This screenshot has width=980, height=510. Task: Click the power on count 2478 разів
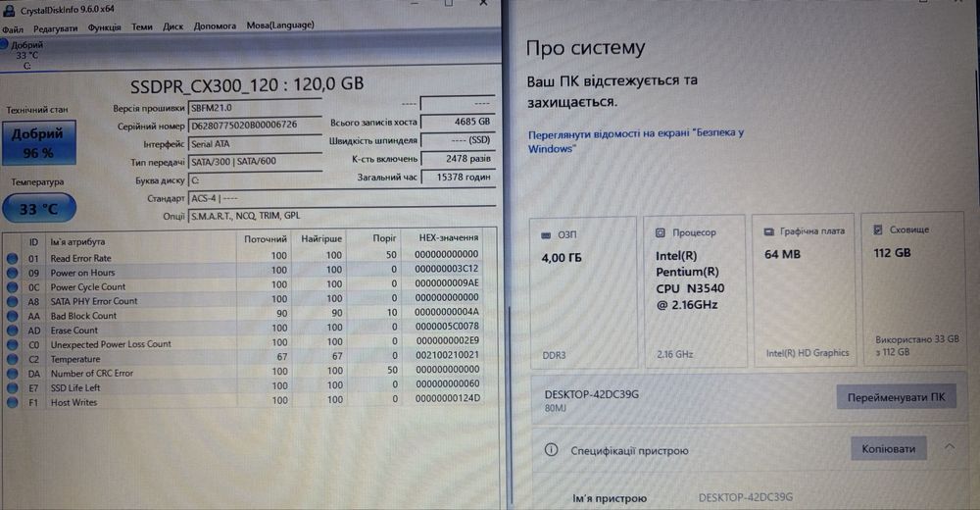coord(457,159)
